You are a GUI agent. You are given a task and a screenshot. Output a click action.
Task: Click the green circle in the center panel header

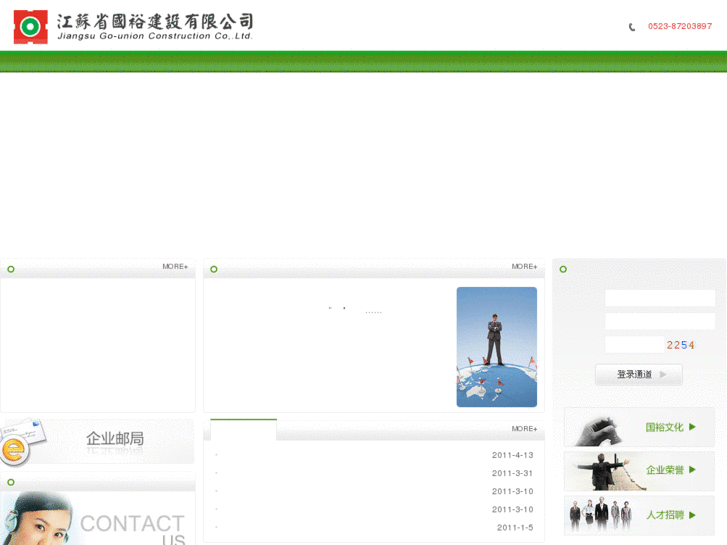click(214, 269)
